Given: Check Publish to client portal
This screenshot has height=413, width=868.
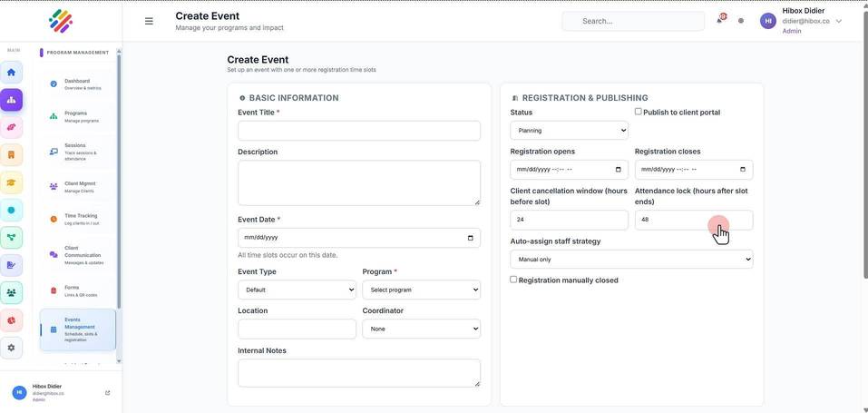Looking at the screenshot, I should tap(639, 112).
